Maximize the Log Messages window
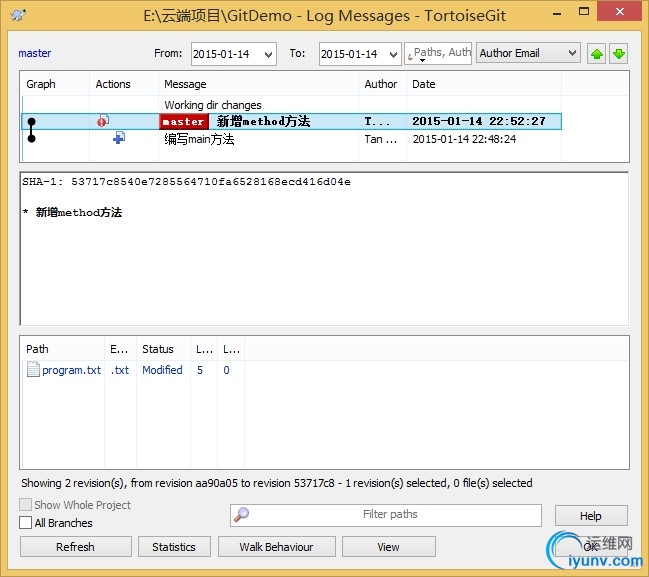The height and width of the screenshot is (577, 649). pos(584,12)
